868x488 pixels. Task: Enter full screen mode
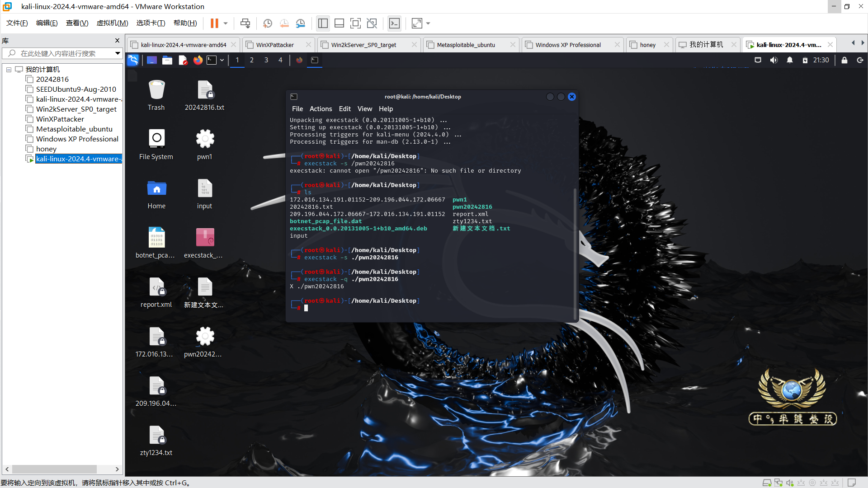[356, 23]
